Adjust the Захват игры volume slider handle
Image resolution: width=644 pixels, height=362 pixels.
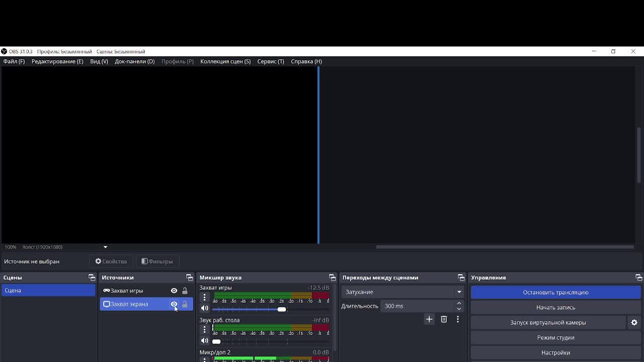tap(282, 309)
